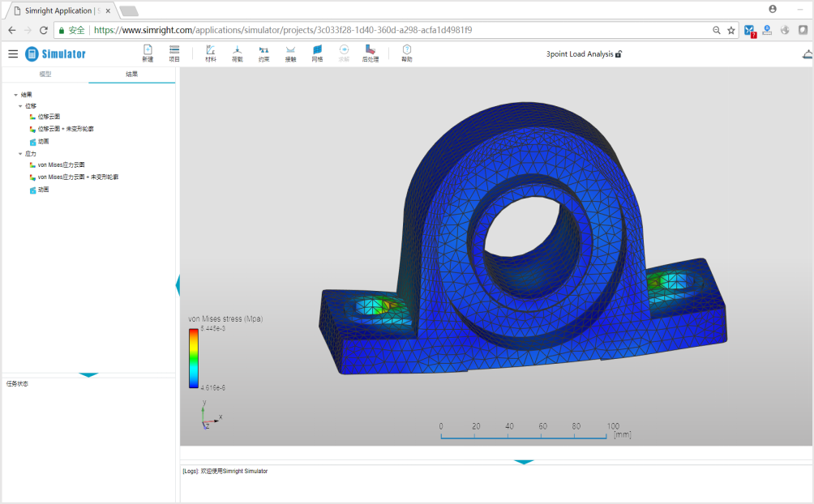This screenshot has height=504, width=814.
Task: Open the 后处理 post-processing tool
Action: tap(371, 53)
